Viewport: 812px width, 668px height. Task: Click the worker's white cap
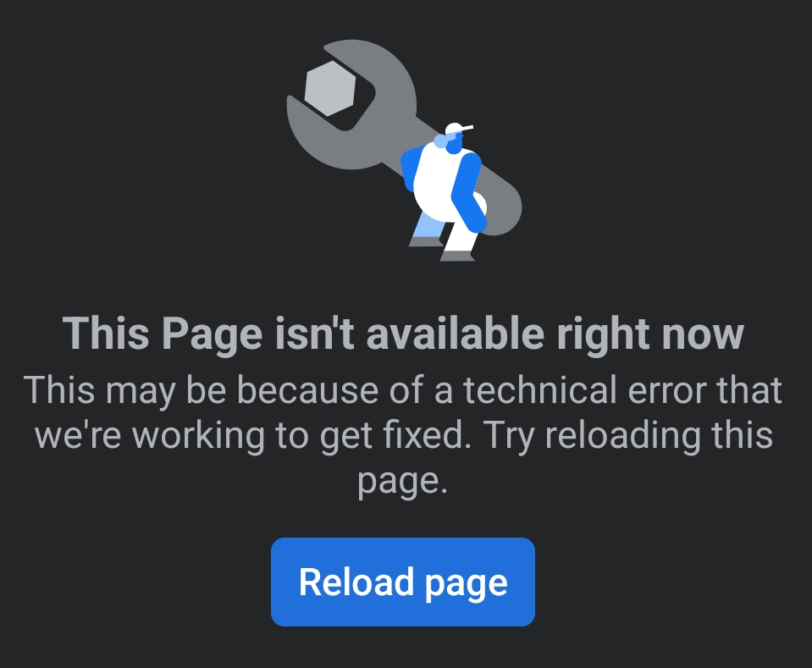pos(458,129)
